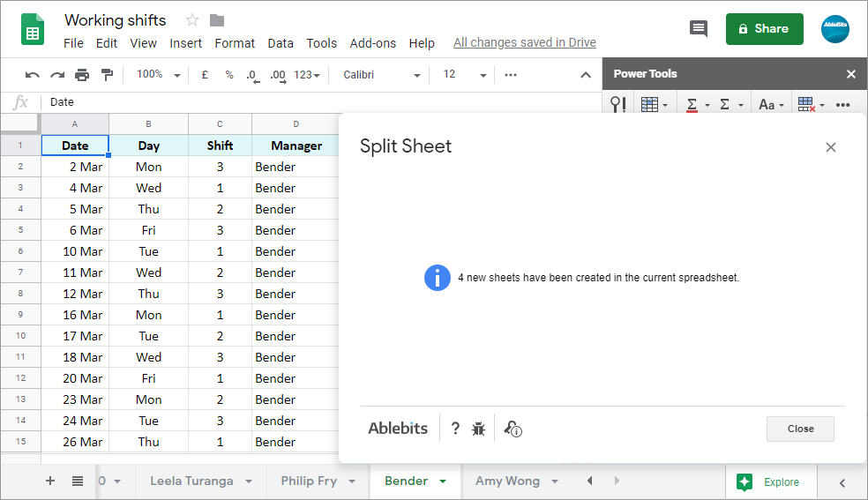Screen dimensions: 868x500
Task: Open Power Tools more options ellipsis
Action: pos(842,105)
